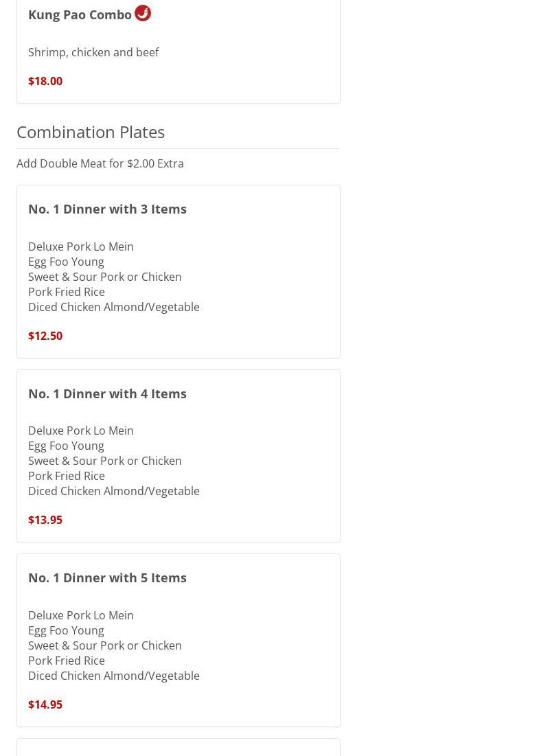This screenshot has height=756, width=539.
Task: Select No. 1 Dinner with 5 Items
Action: [x=107, y=577]
